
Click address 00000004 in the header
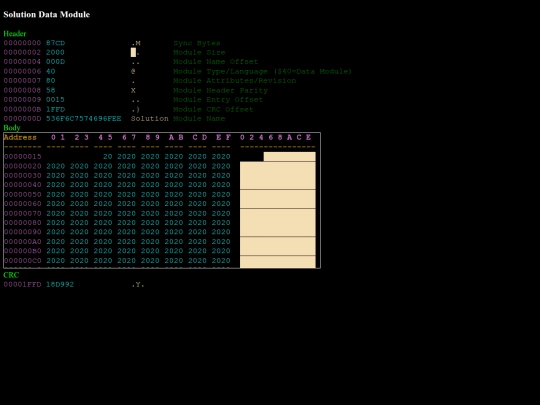[x=22, y=62]
